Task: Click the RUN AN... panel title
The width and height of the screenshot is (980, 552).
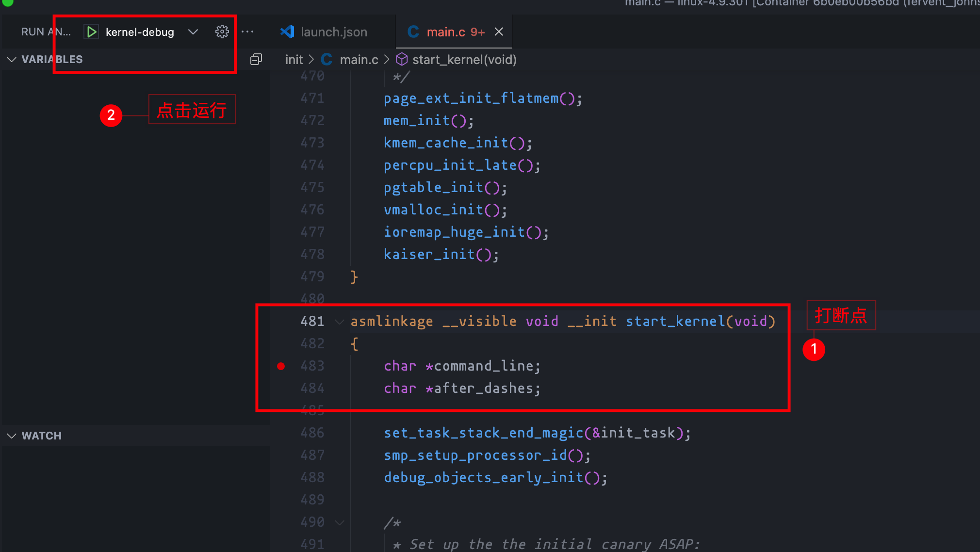Action: 46,32
